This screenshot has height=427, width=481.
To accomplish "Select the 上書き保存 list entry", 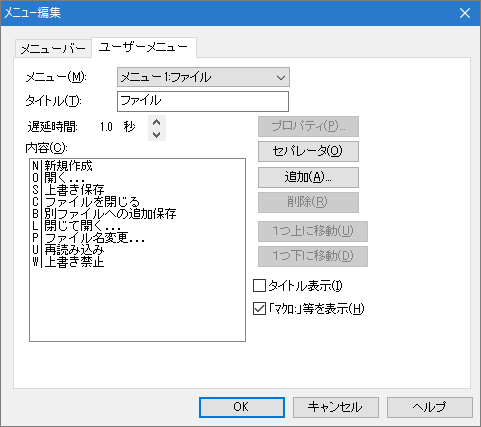I will point(137,190).
